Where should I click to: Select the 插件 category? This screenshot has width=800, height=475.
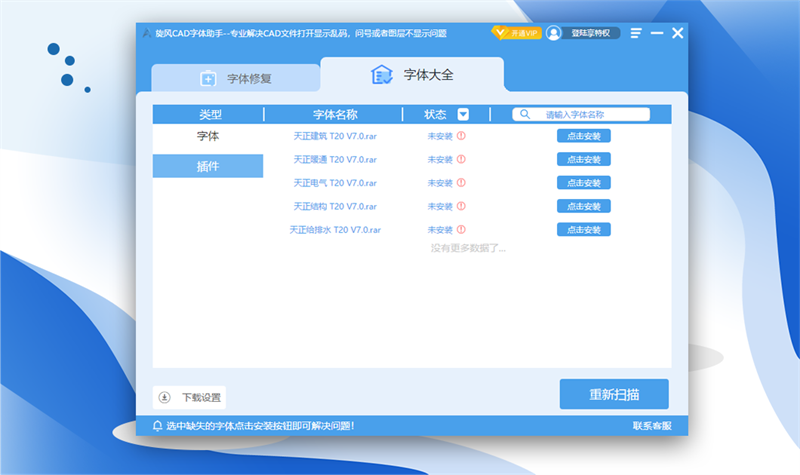(208, 166)
